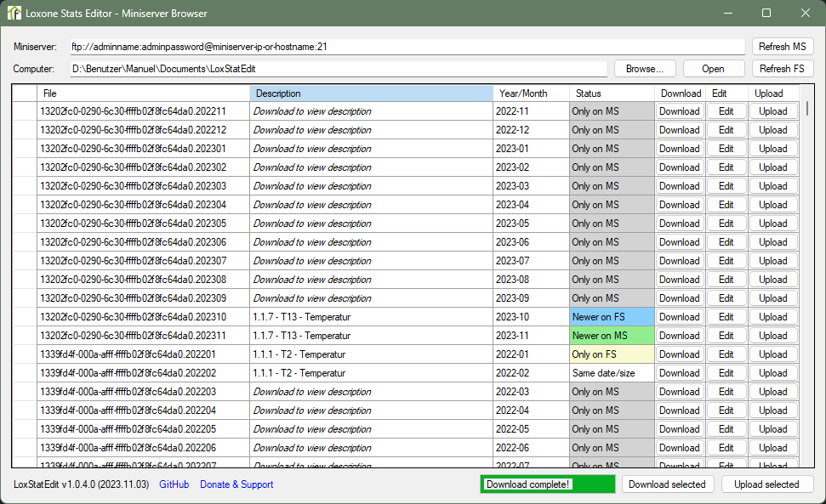Click the Upload selected button

coord(767,484)
